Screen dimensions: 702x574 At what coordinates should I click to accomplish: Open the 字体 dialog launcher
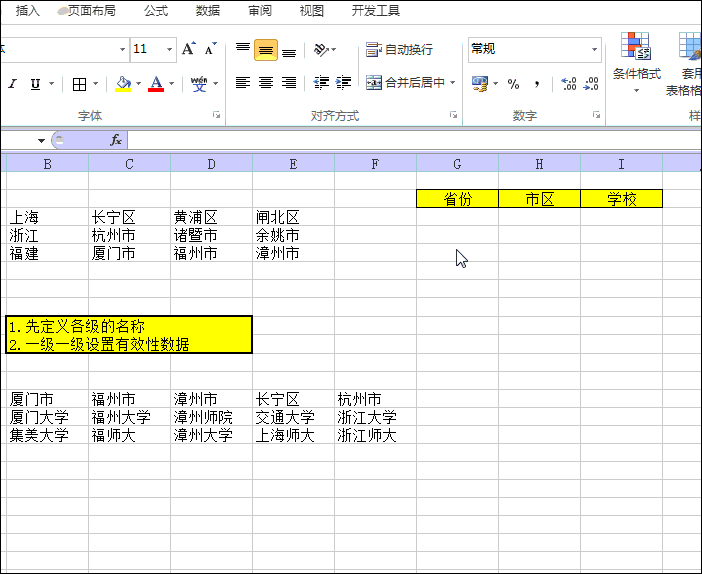pyautogui.click(x=217, y=116)
